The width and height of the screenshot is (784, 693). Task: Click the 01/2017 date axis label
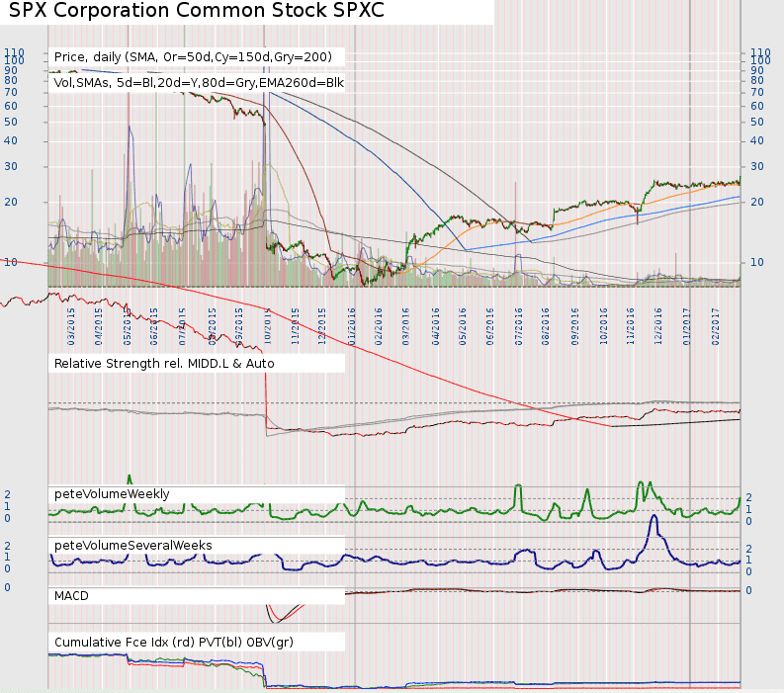click(686, 326)
